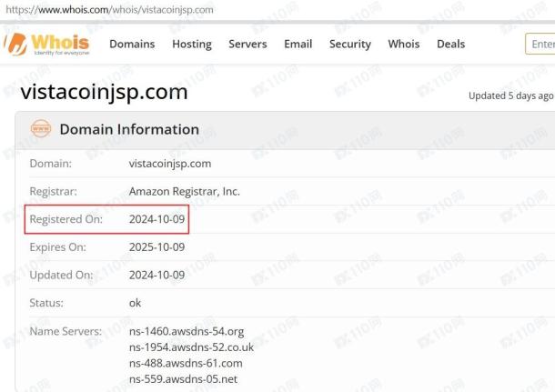The width and height of the screenshot is (555, 392).
Task: Open the Hosting menu
Action: (192, 44)
